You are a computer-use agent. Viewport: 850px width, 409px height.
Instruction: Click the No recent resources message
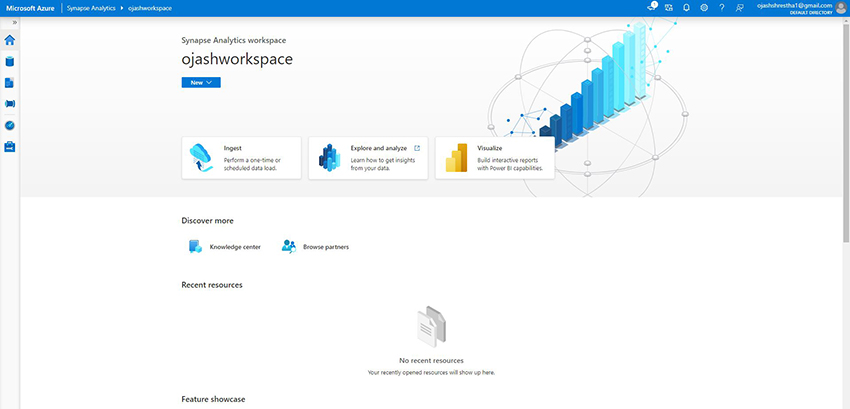(431, 360)
